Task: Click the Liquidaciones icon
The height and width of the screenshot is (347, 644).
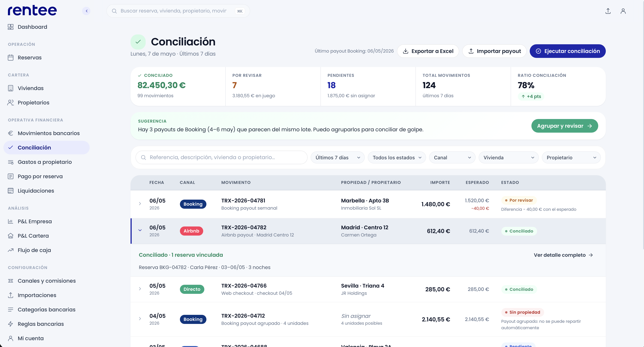Action: click(x=11, y=191)
